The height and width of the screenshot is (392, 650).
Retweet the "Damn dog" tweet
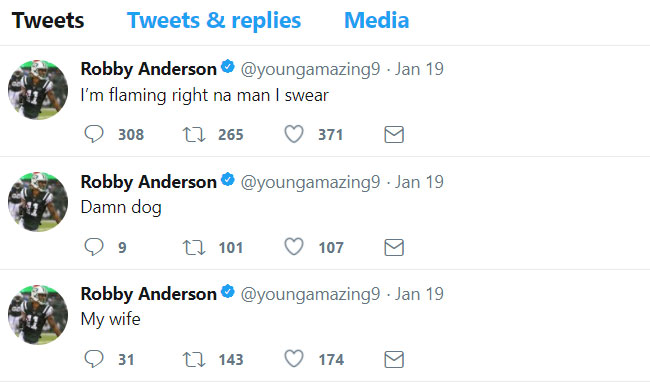coord(194,247)
